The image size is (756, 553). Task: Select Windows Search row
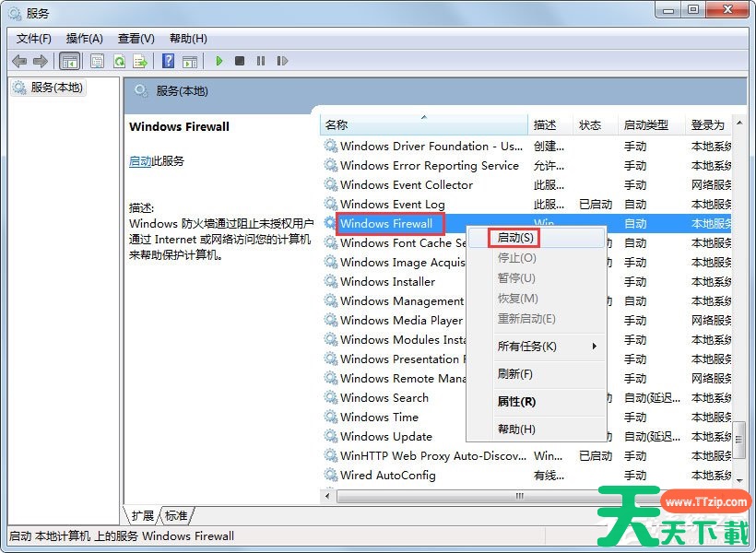point(395,398)
